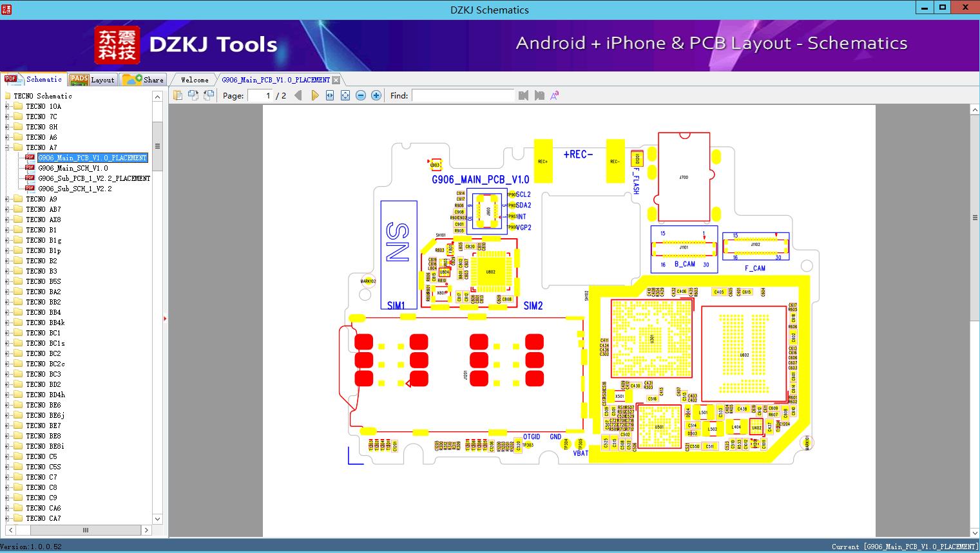This screenshot has width=980, height=553.
Task: Click PDF icon beside G906_Main_SCH_V1.0
Action: (30, 168)
